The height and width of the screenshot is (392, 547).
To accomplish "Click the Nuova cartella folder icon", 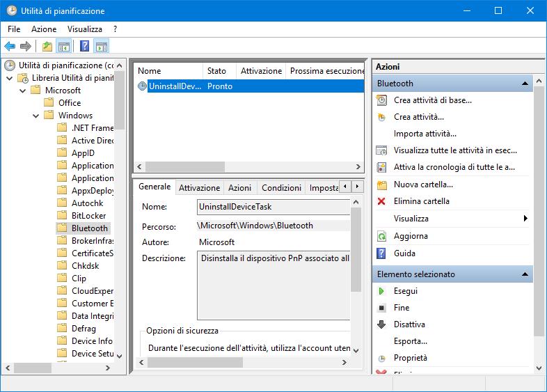I will [x=382, y=185].
